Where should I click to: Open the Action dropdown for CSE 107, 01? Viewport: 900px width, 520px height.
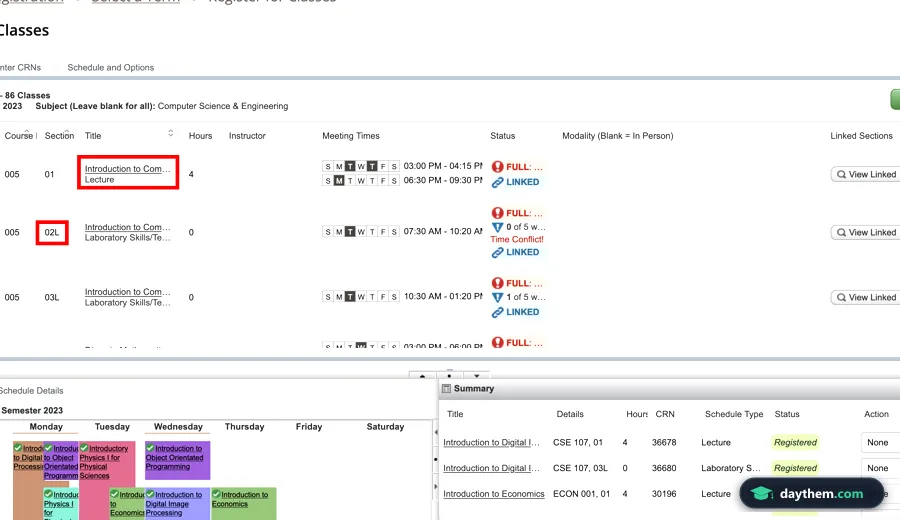coord(880,443)
